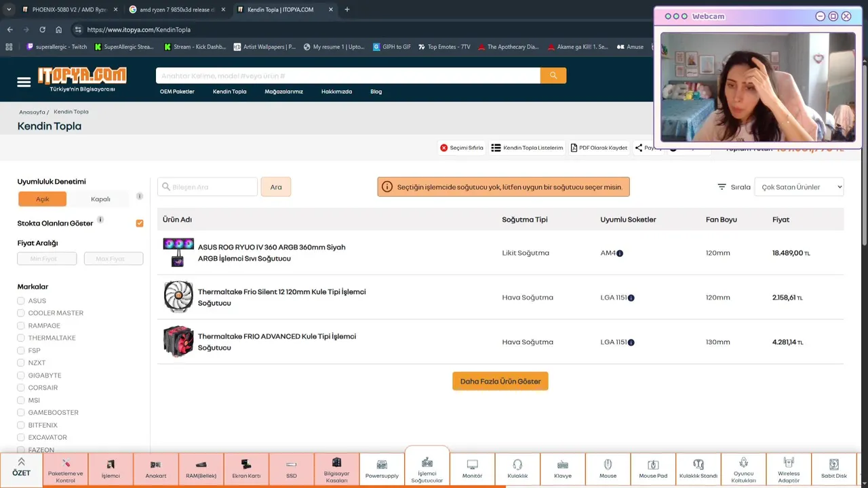868x488 pixels.
Task: Select the Ekran Kartı category
Action: (x=246, y=470)
